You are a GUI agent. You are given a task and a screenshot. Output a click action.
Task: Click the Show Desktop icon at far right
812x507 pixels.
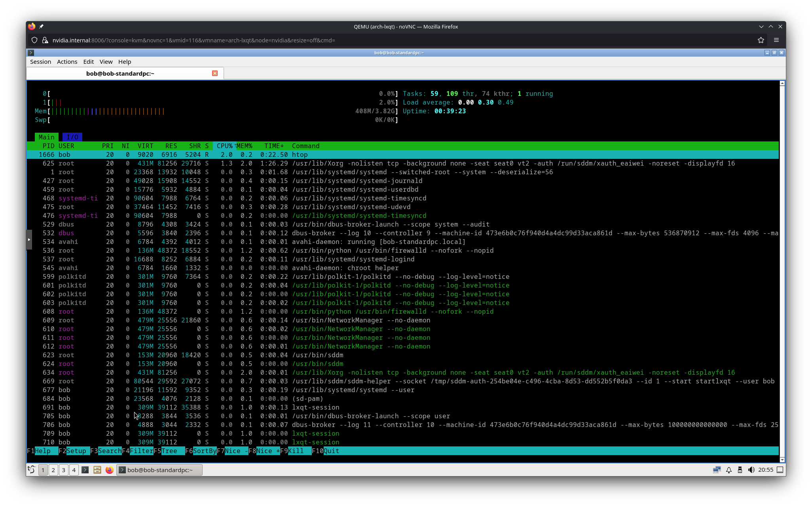(x=779, y=470)
